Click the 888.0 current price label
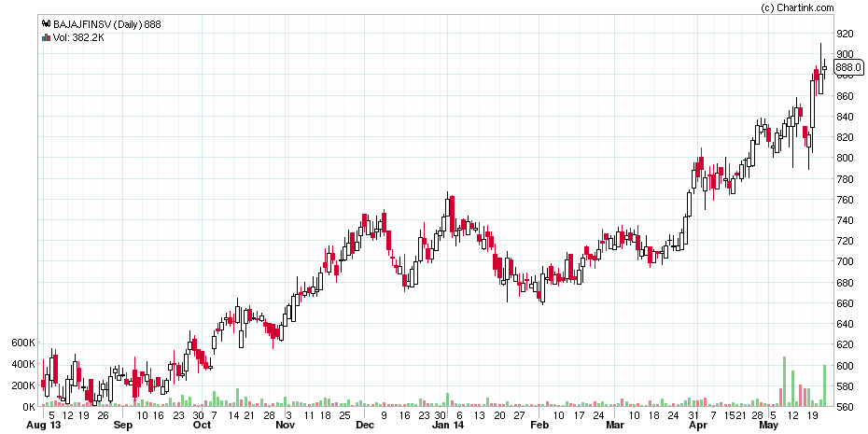Image resolution: width=868 pixels, height=434 pixels. (x=848, y=67)
